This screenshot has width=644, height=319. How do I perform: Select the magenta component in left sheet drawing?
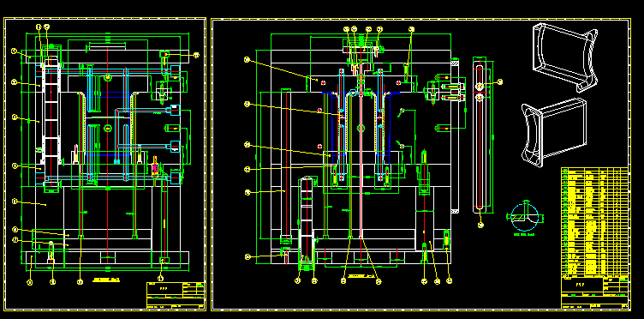tap(155, 168)
